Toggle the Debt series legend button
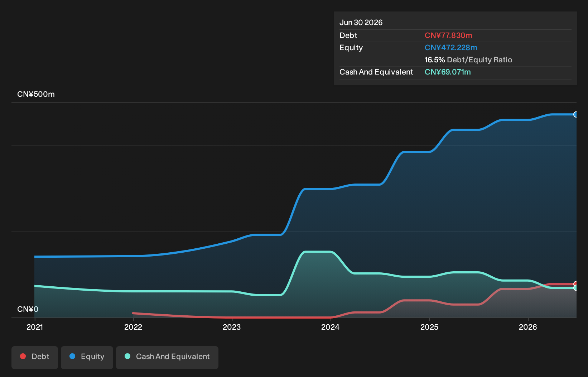Viewport: 588px width, 377px height. (35, 357)
